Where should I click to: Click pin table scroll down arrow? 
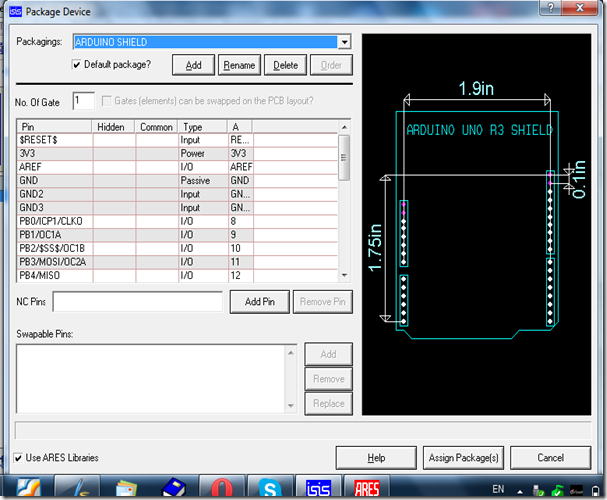pyautogui.click(x=344, y=276)
